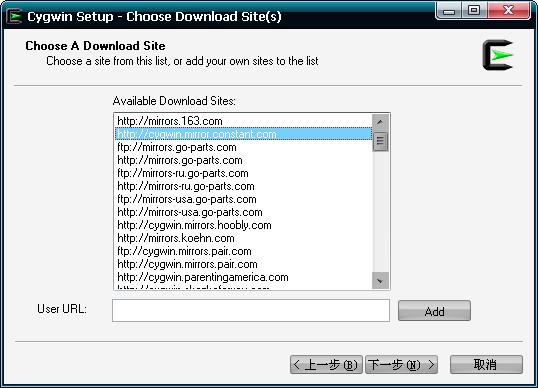The image size is (538, 388).
Task: Select http://mirrors.163.com in the site list
Action: point(243,121)
